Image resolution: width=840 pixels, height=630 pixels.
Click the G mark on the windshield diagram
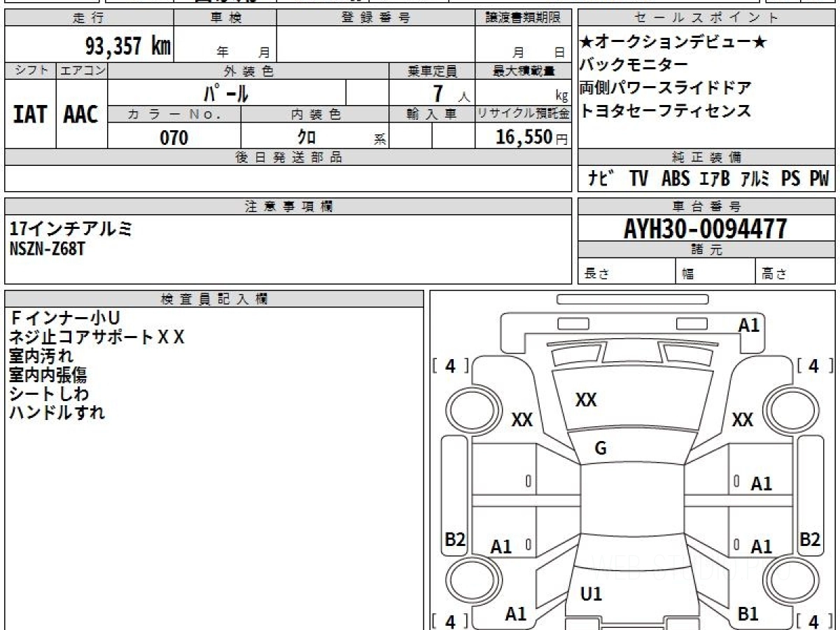[x=601, y=449]
